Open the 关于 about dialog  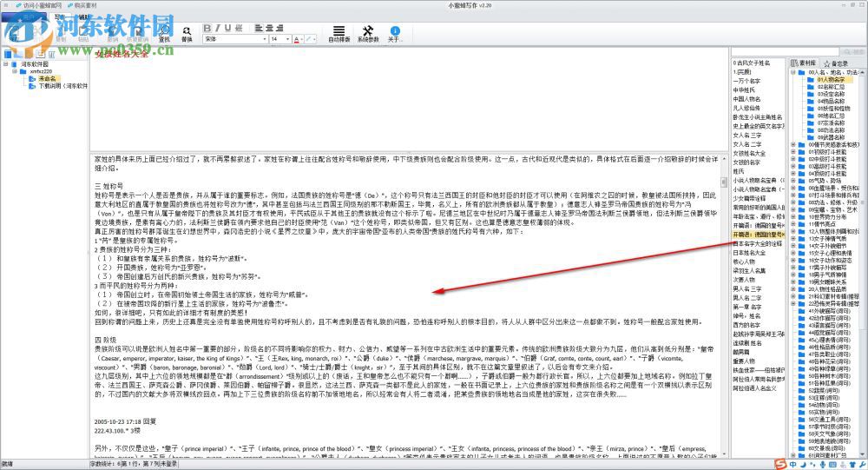point(395,34)
